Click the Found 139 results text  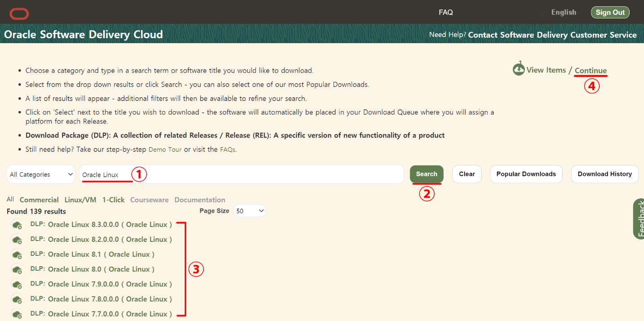[36, 211]
